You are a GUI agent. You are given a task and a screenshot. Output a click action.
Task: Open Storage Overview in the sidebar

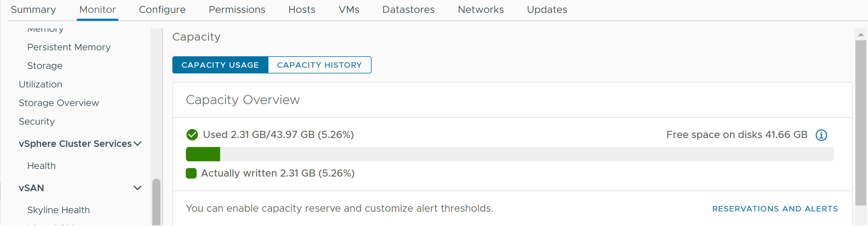tap(59, 103)
